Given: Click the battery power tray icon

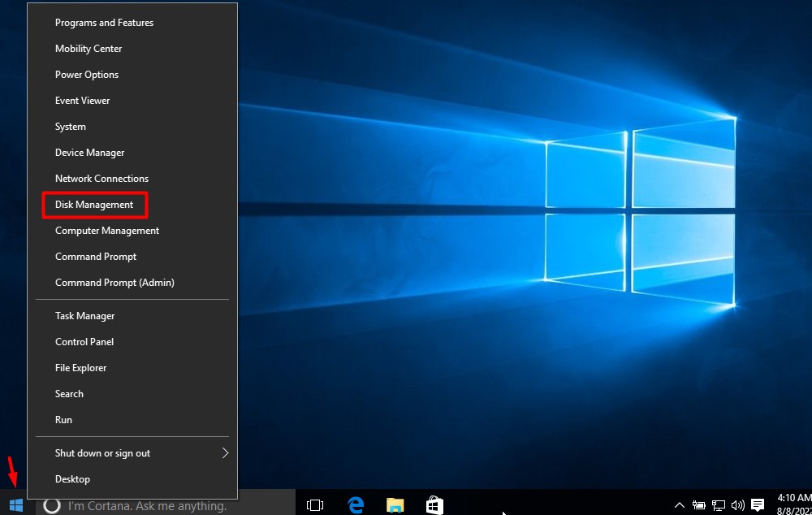Looking at the screenshot, I should (x=699, y=505).
